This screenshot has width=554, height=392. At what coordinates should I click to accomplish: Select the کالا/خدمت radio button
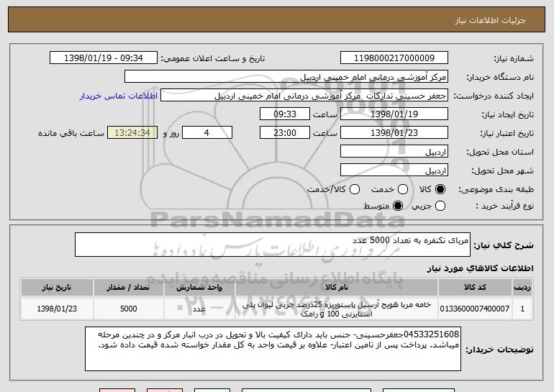[355, 190]
